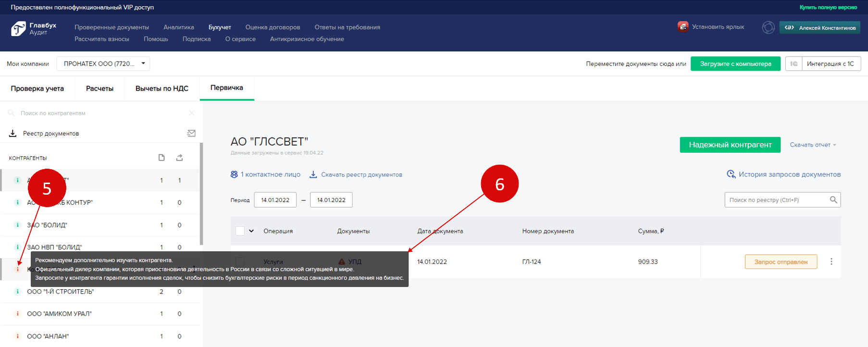This screenshot has height=347, width=868.
Task: Click the Надежный контрагент button
Action: coord(730,145)
